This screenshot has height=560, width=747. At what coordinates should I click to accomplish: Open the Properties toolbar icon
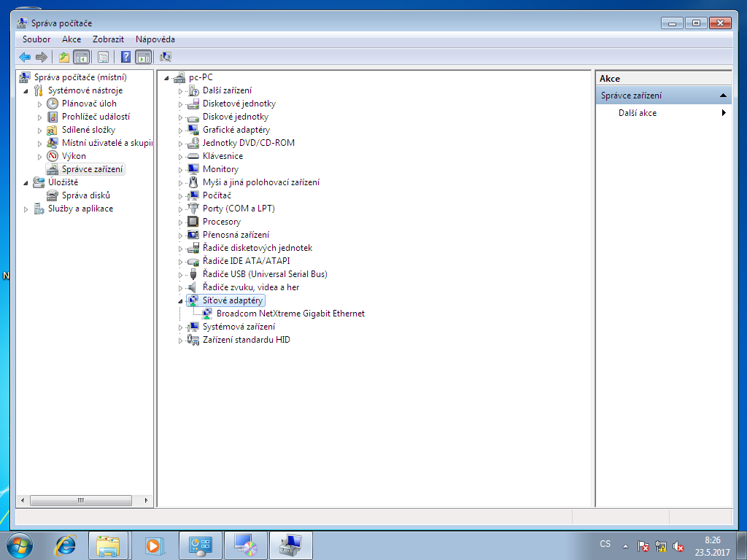coord(103,57)
